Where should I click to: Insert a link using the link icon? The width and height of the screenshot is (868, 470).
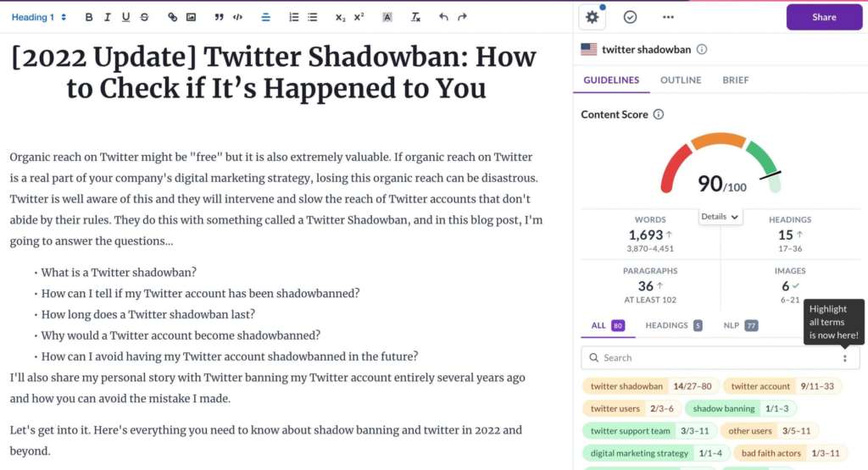click(x=172, y=17)
